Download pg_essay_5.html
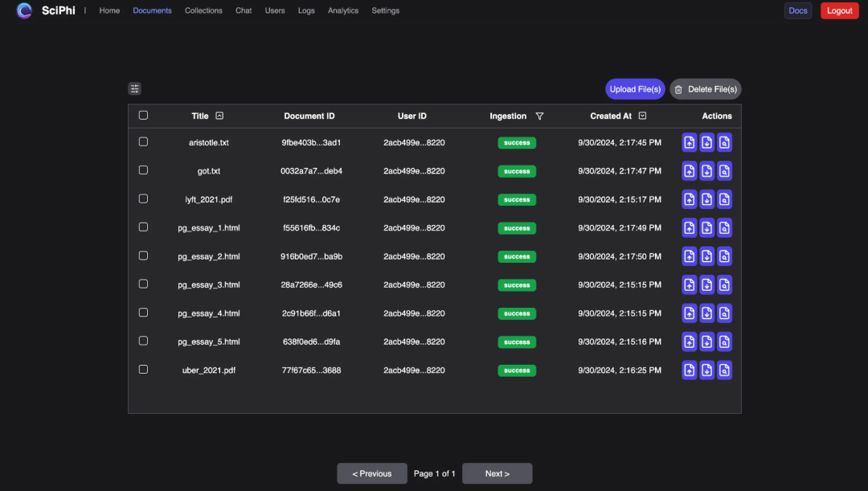 (707, 342)
